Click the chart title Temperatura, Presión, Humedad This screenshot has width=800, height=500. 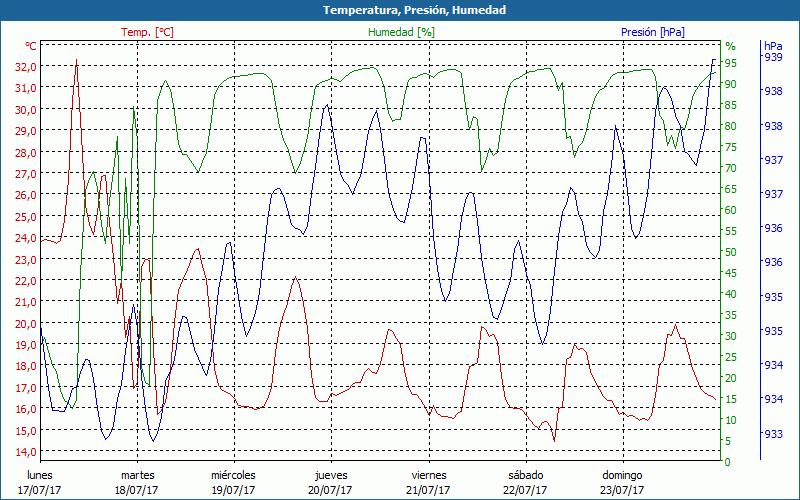coord(400,10)
